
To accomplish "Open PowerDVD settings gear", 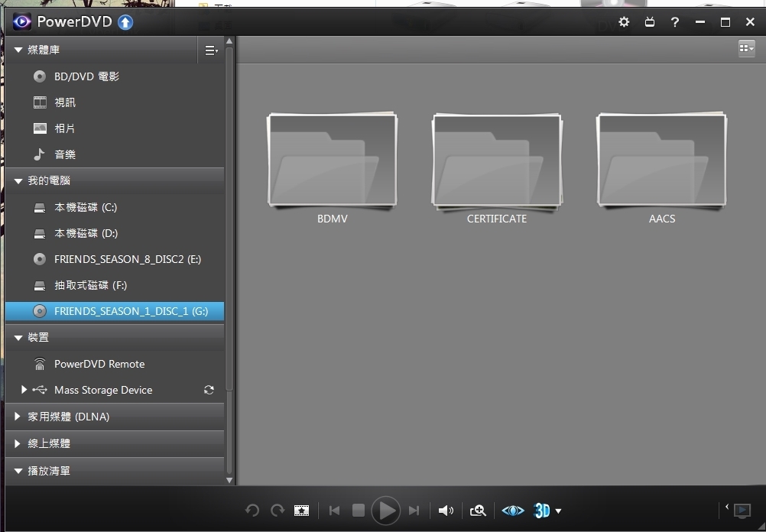I will pos(624,22).
